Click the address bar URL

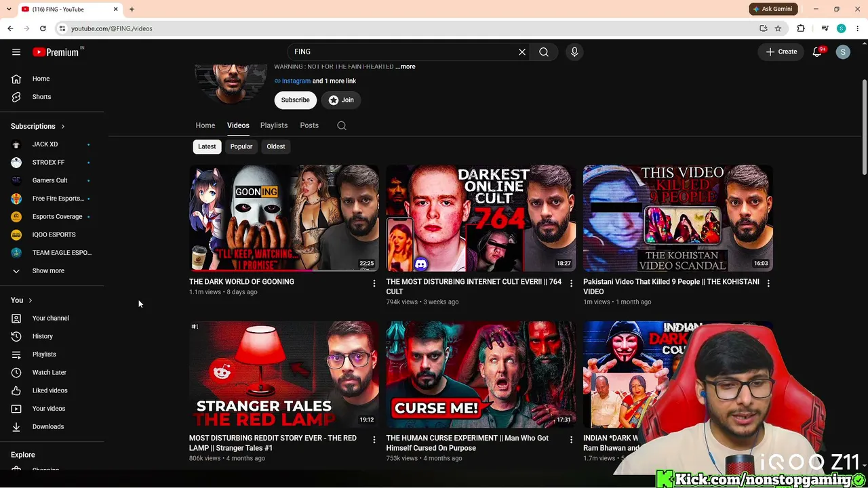click(x=112, y=28)
